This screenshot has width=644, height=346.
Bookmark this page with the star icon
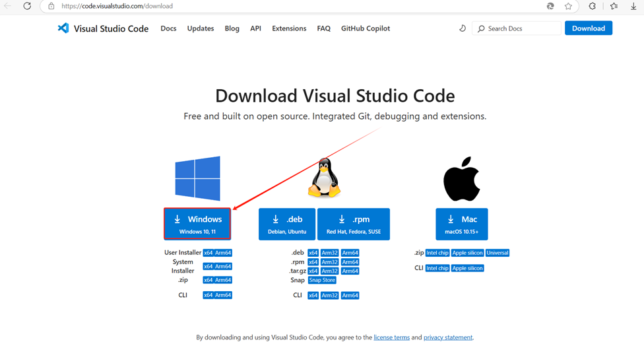(x=568, y=6)
